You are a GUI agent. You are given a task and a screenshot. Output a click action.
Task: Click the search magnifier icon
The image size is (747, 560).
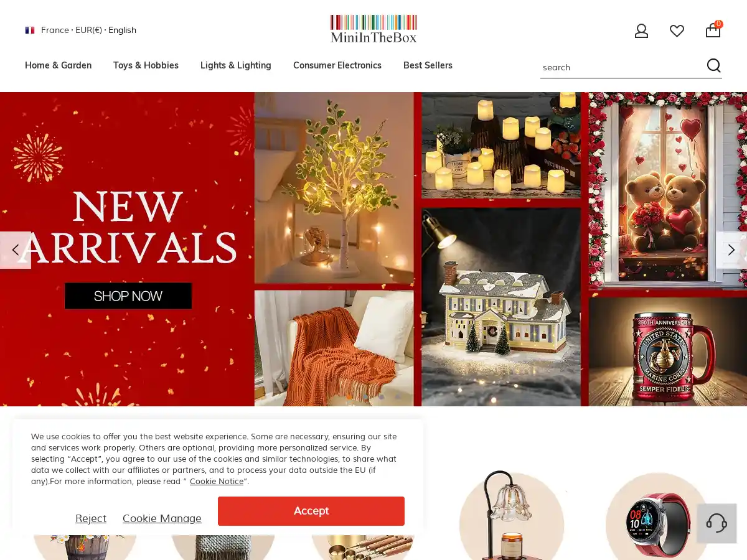click(714, 66)
